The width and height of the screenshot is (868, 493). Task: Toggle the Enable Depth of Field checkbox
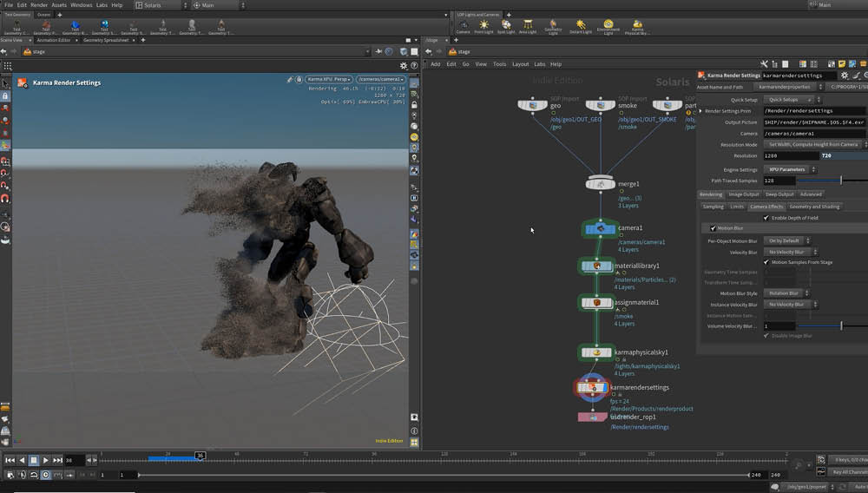(x=766, y=218)
